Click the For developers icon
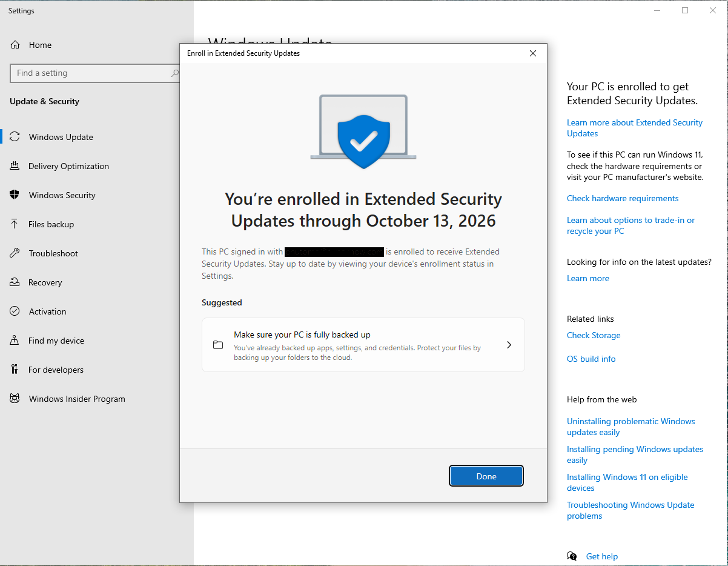Screen dimensions: 728x566 pos(15,370)
